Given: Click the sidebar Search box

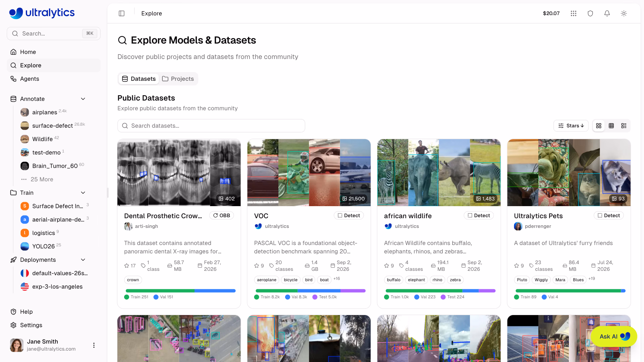Looking at the screenshot, I should point(54,34).
